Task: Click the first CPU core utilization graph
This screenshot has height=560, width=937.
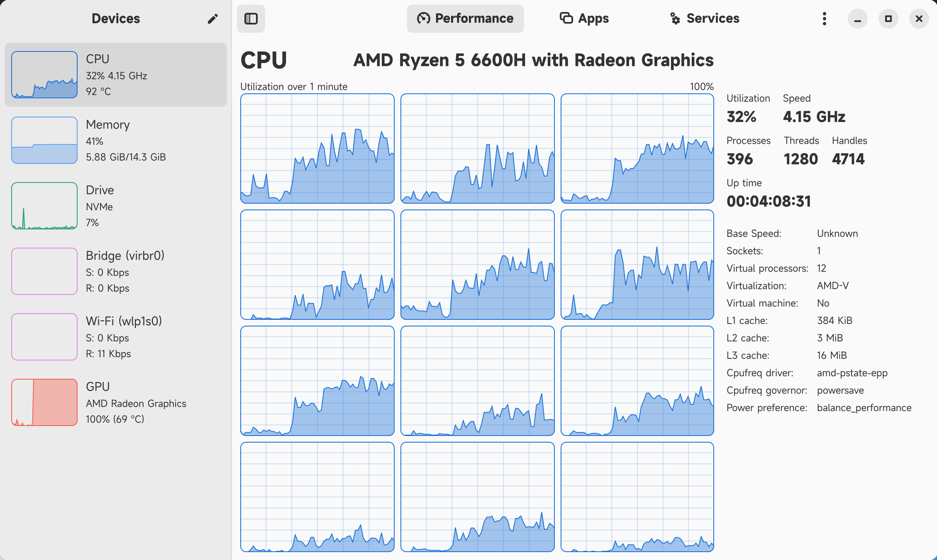Action: click(x=317, y=149)
